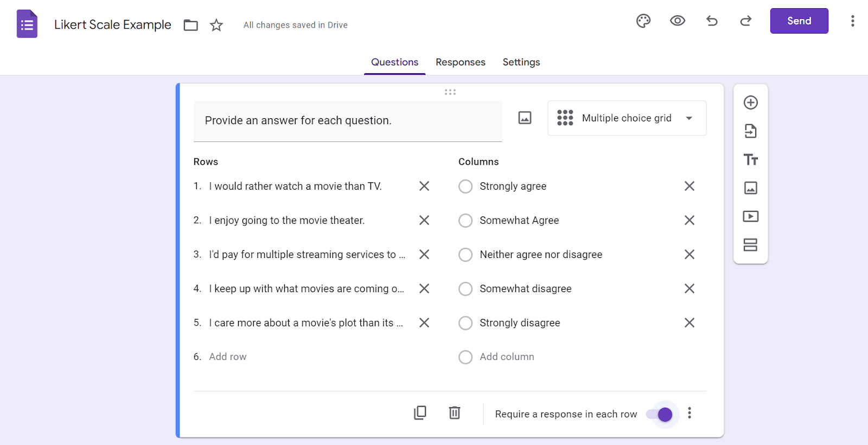Image resolution: width=868 pixels, height=445 pixels.
Task: Click the Import questions icon
Action: (x=750, y=131)
